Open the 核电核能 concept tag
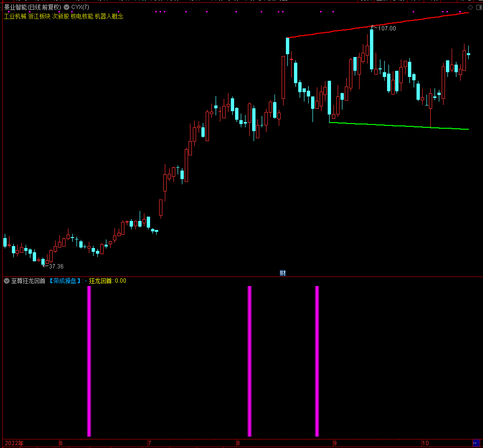 point(82,16)
